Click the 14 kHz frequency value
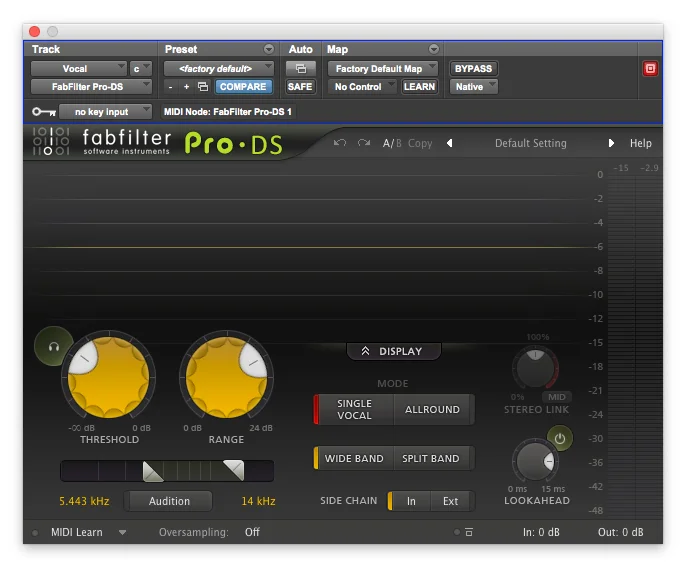 (259, 501)
